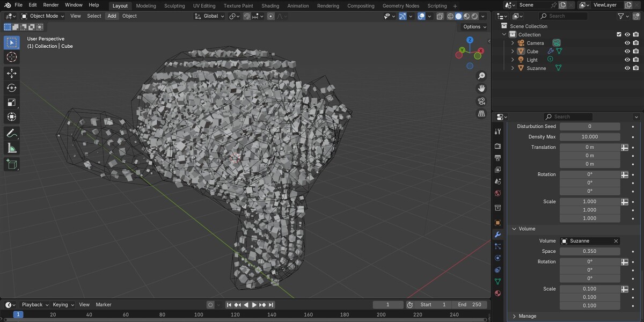Screen dimensions: 644x322
Task: Open the Output properties tab
Action: 497,158
